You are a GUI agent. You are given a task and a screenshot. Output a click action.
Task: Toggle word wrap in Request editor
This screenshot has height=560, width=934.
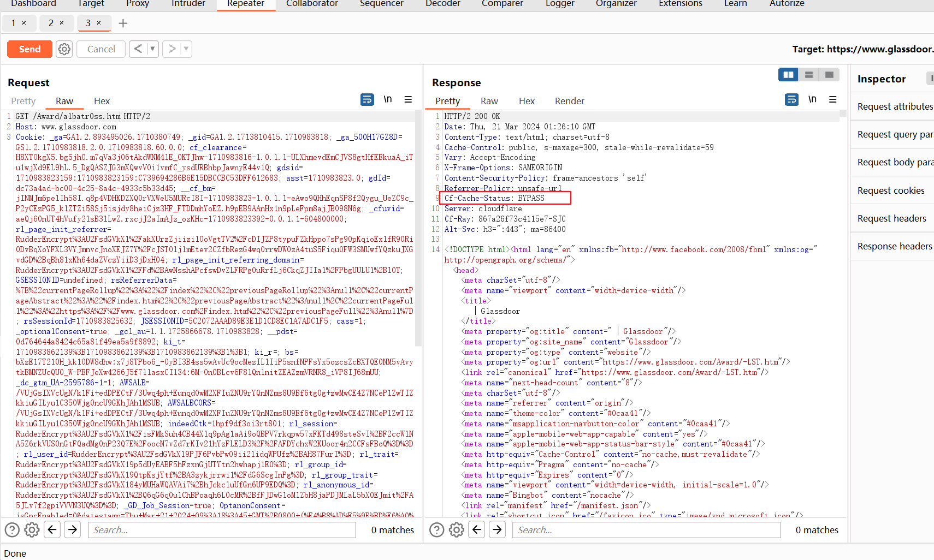367,99
